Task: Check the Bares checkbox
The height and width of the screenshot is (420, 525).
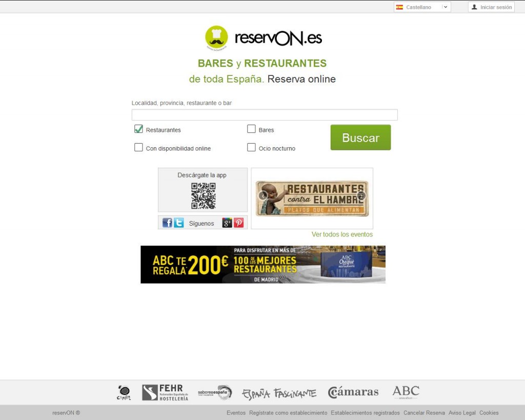Action: pyautogui.click(x=251, y=129)
